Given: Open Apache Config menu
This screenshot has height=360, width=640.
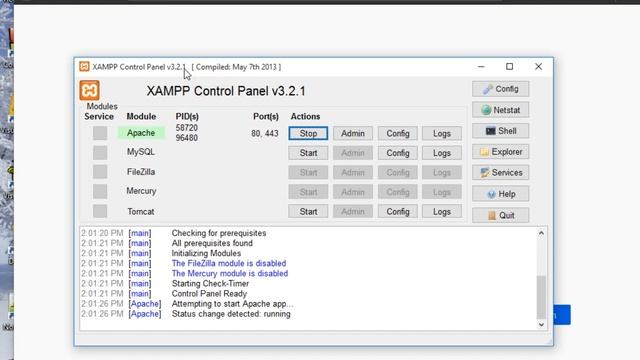Looking at the screenshot, I should 398,133.
